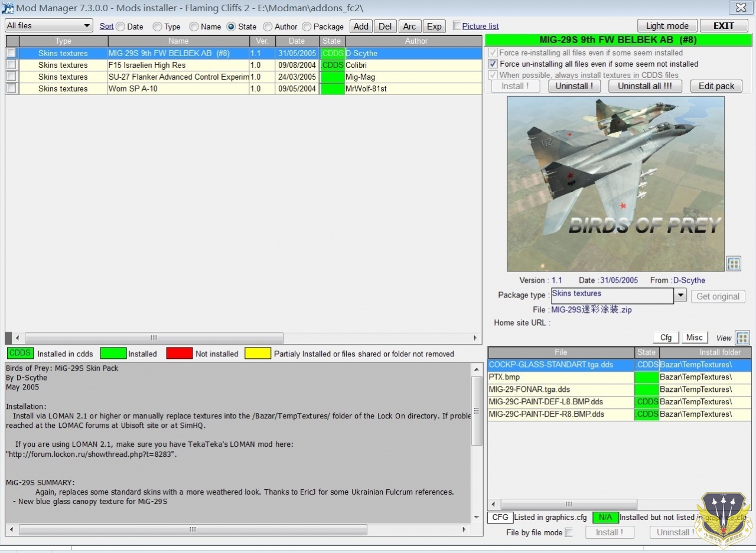This screenshot has height=553, width=756.
Task: Click the View grid icon beside Misc
Action: [742, 338]
